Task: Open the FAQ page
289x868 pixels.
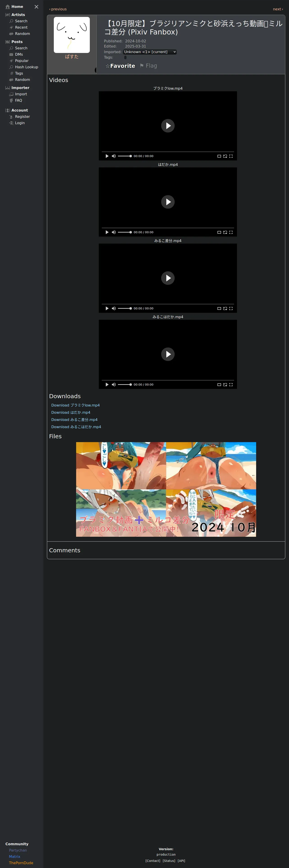Action: point(18,101)
